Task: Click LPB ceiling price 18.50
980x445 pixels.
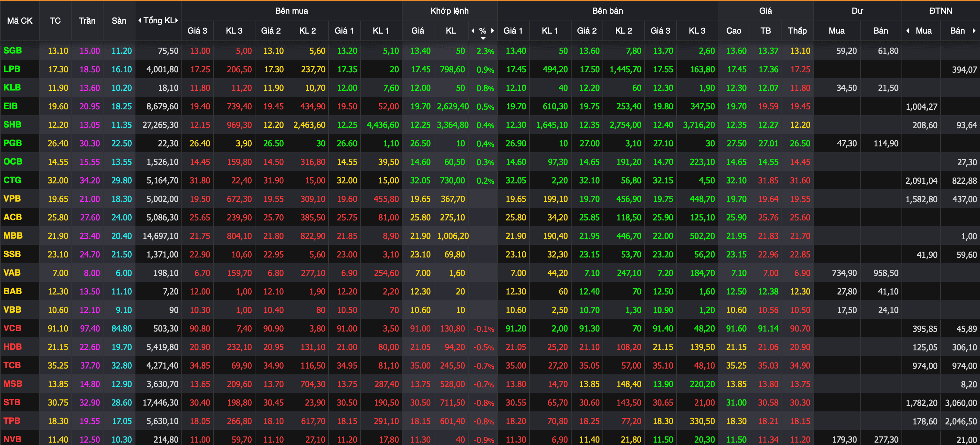Action: 90,70
